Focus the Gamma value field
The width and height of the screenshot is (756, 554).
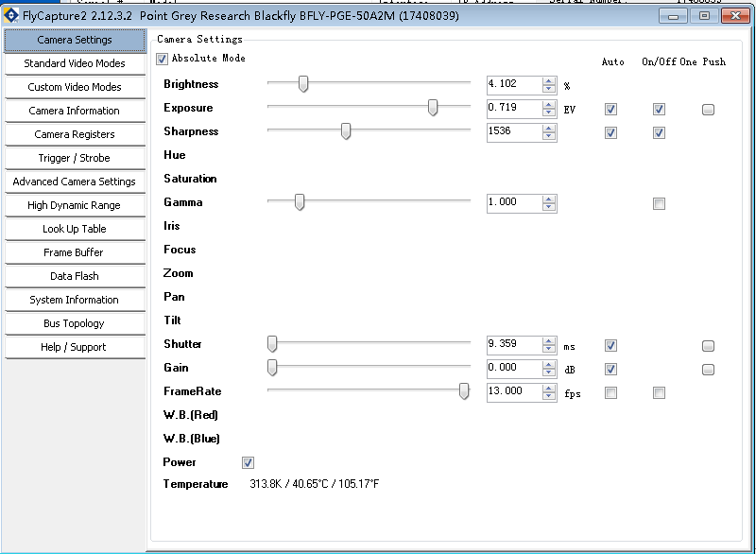click(x=514, y=203)
